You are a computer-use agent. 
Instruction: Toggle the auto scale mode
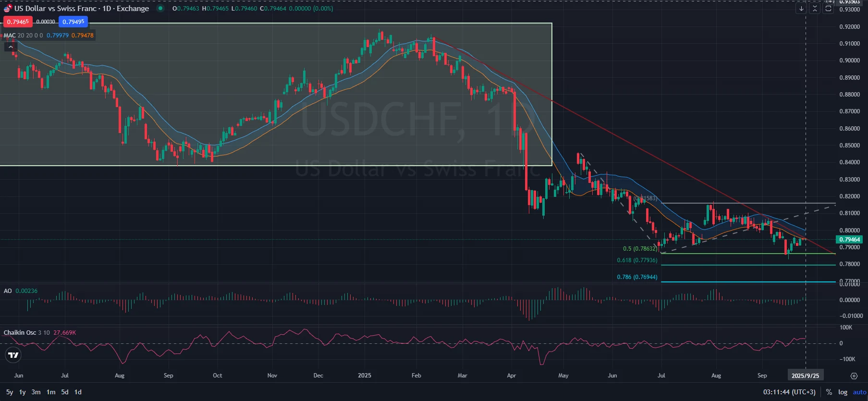pyautogui.click(x=859, y=392)
